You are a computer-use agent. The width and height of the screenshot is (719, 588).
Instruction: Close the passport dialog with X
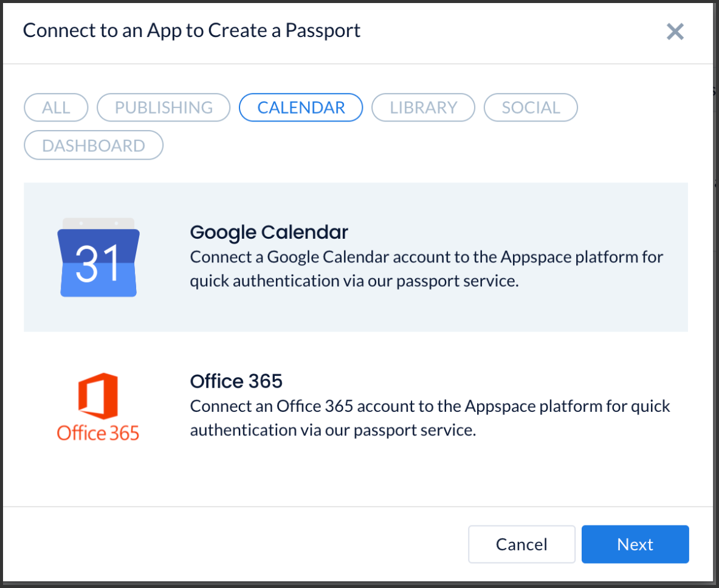675,32
